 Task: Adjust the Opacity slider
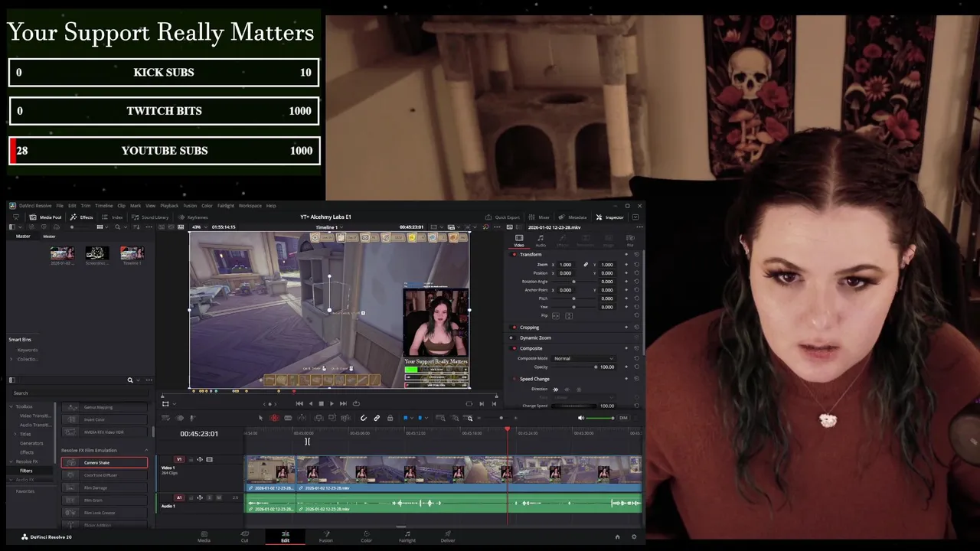pyautogui.click(x=573, y=367)
